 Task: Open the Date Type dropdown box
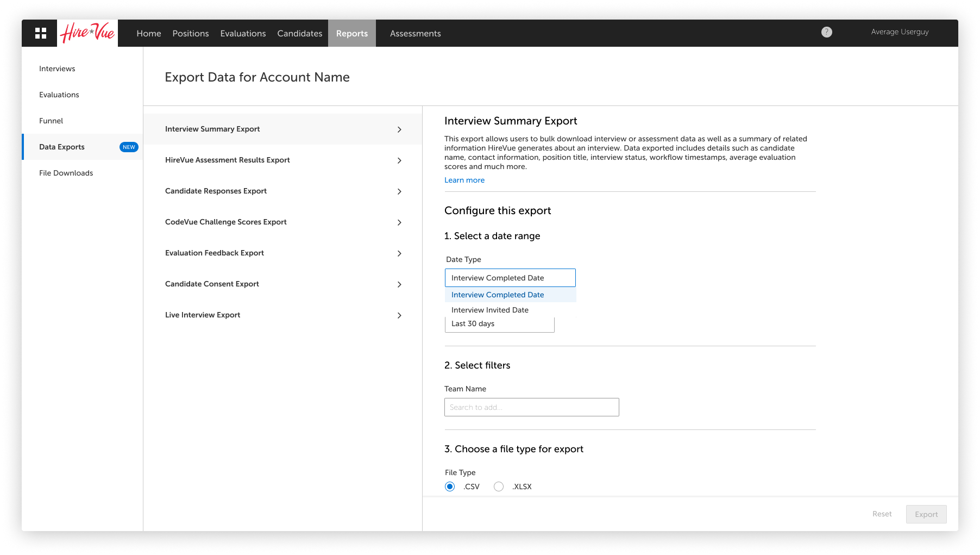point(510,278)
